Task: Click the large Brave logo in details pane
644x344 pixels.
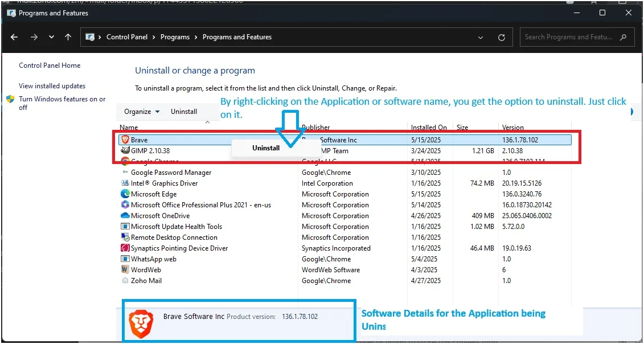Action: point(141,324)
